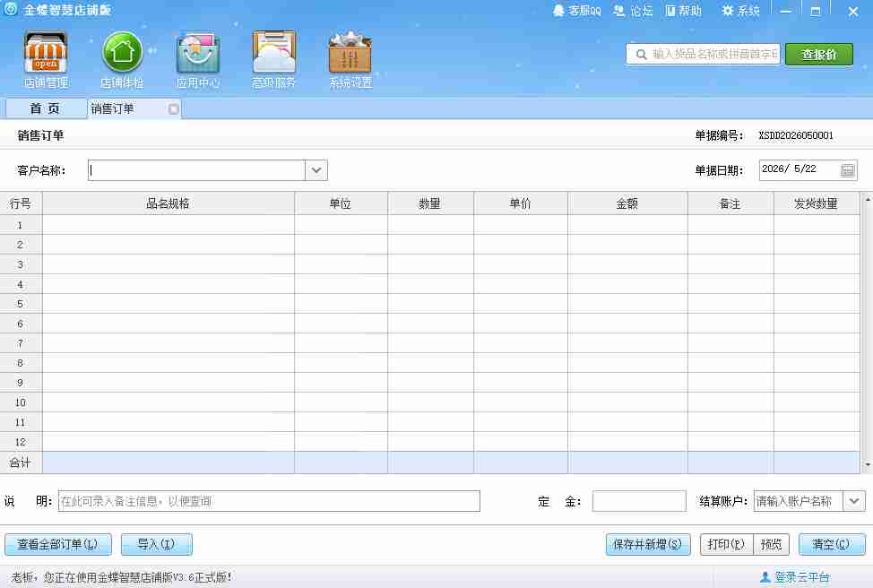Open the 高级服务 clipboard cloud icon

(273, 59)
